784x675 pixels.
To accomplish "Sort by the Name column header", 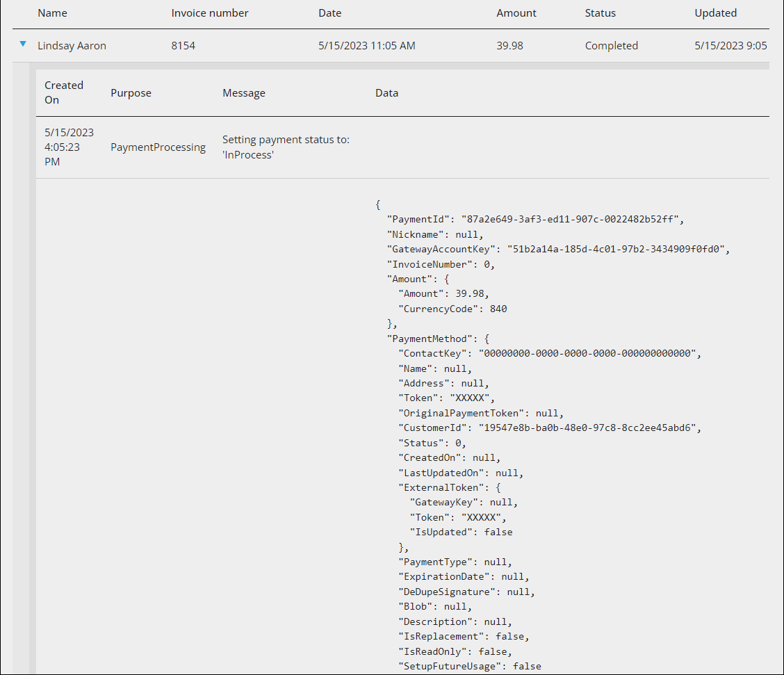I will (53, 13).
